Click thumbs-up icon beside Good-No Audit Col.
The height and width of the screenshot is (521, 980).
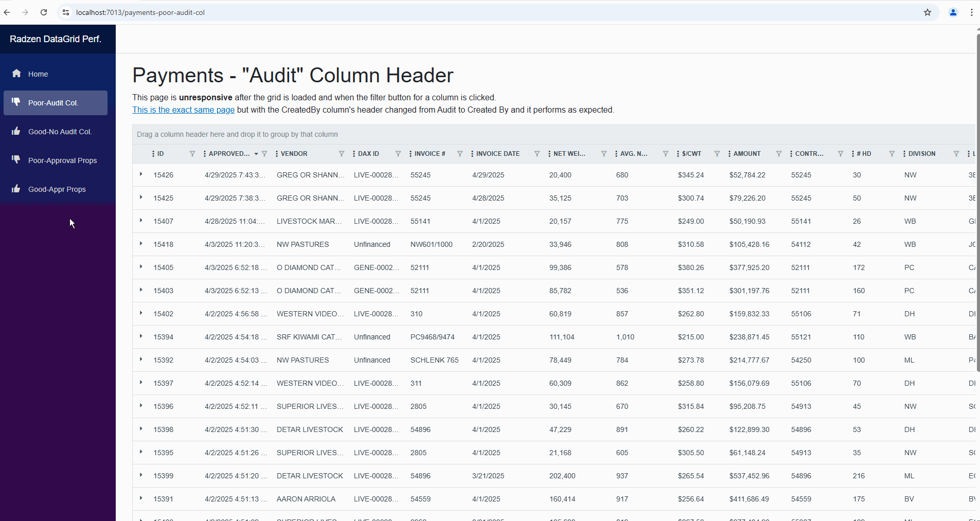(x=16, y=131)
